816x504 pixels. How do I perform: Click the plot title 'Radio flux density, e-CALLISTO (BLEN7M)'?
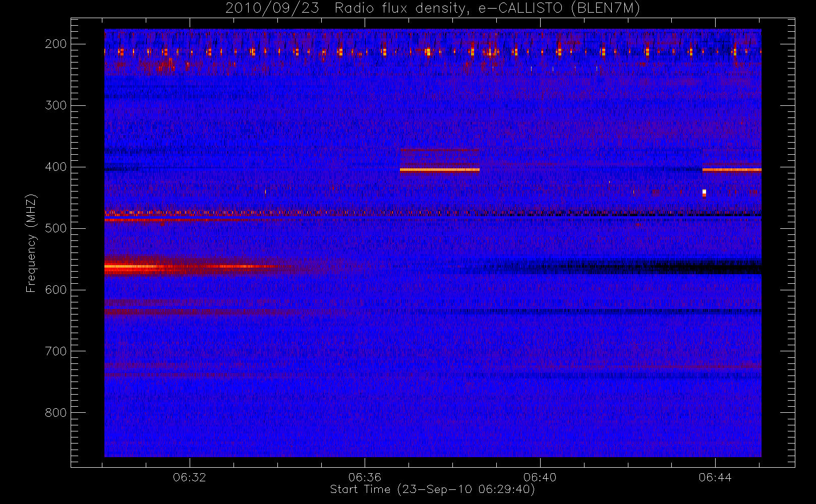coord(487,9)
